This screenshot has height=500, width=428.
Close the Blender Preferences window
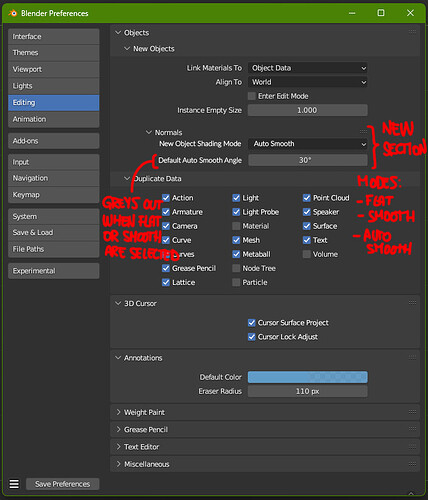point(410,13)
